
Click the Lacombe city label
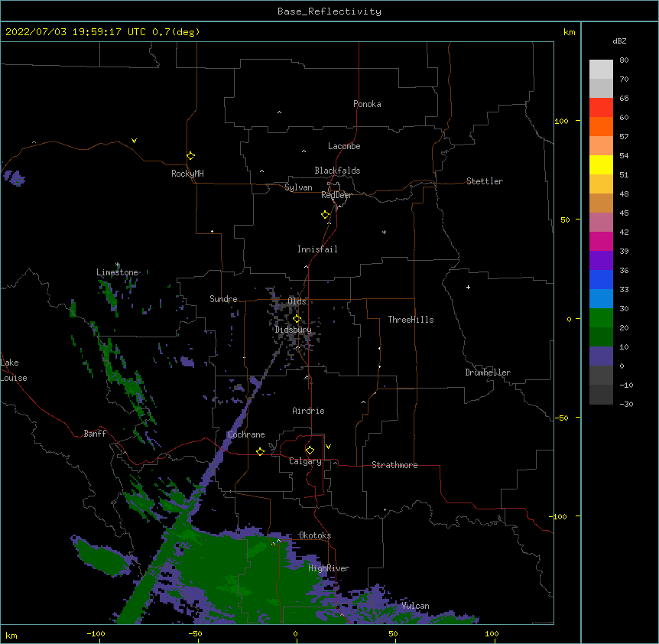[344, 146]
